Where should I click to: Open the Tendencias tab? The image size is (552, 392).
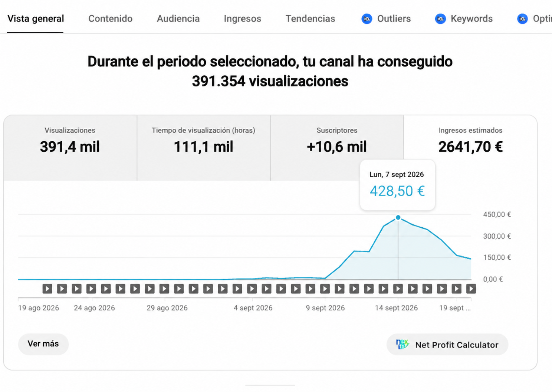point(310,19)
